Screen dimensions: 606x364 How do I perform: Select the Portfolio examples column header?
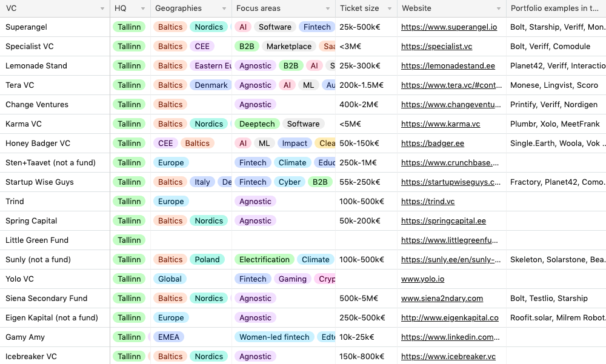point(556,8)
